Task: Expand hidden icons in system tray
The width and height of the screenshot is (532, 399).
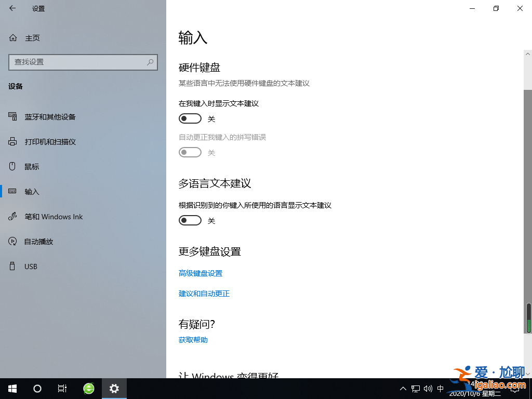Action: pyautogui.click(x=403, y=388)
